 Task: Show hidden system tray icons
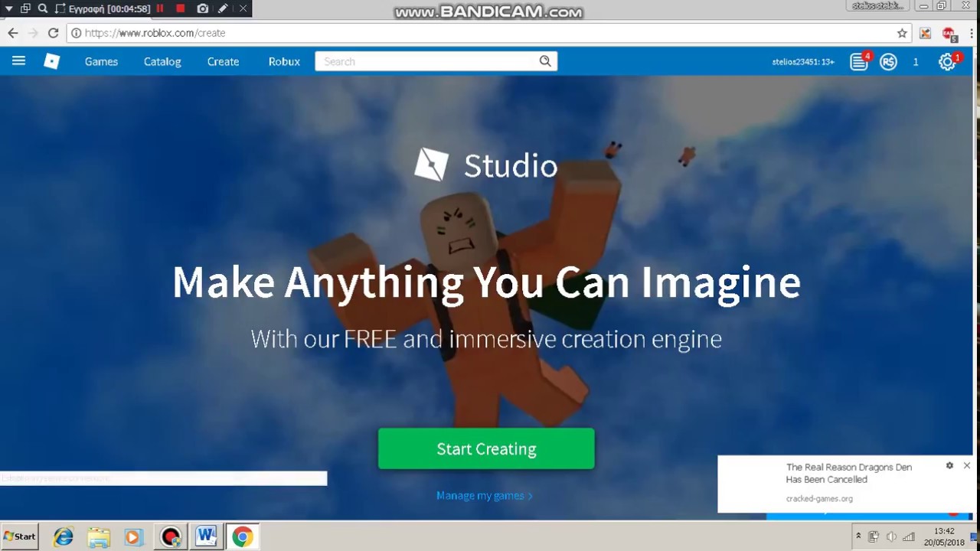[858, 536]
